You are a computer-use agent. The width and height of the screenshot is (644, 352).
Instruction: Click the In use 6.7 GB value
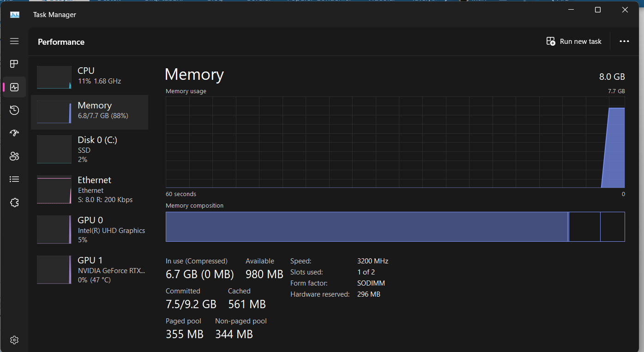pyautogui.click(x=199, y=274)
